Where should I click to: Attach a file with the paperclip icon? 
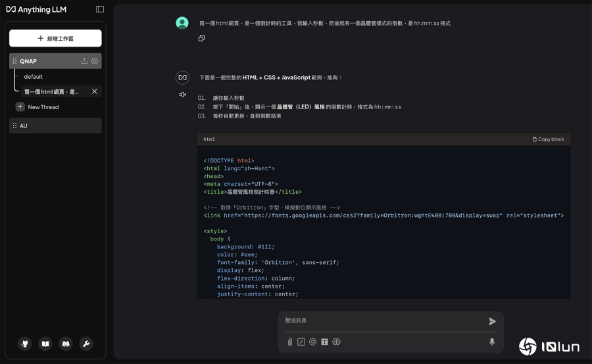(x=289, y=342)
